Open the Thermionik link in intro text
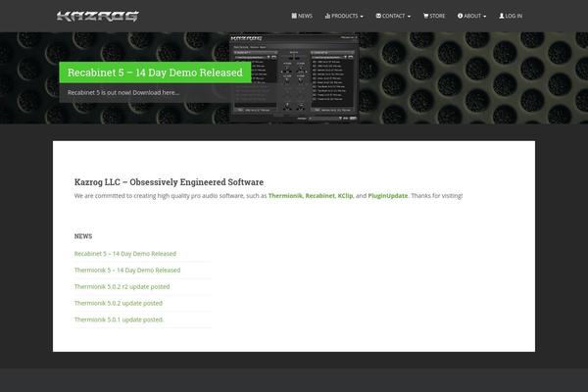This screenshot has width=588, height=392. point(285,196)
